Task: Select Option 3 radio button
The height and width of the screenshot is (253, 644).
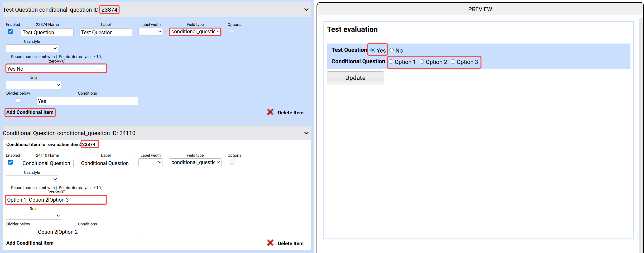Action: pos(453,62)
